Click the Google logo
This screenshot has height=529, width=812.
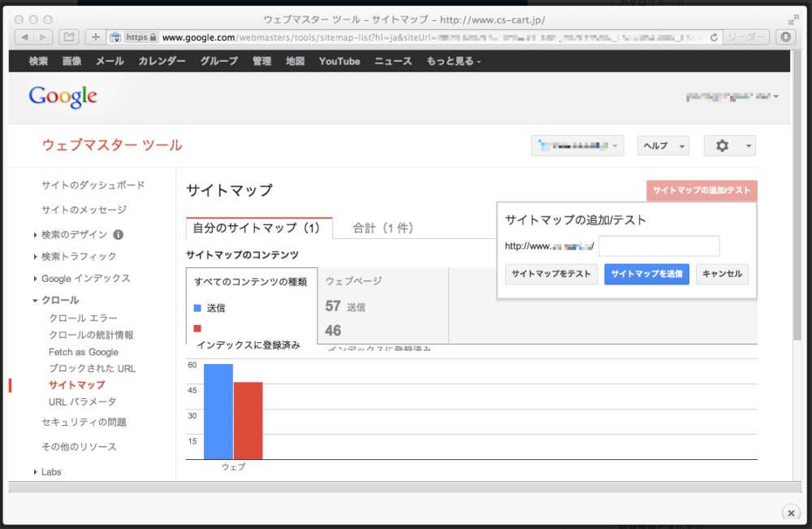pyautogui.click(x=63, y=97)
